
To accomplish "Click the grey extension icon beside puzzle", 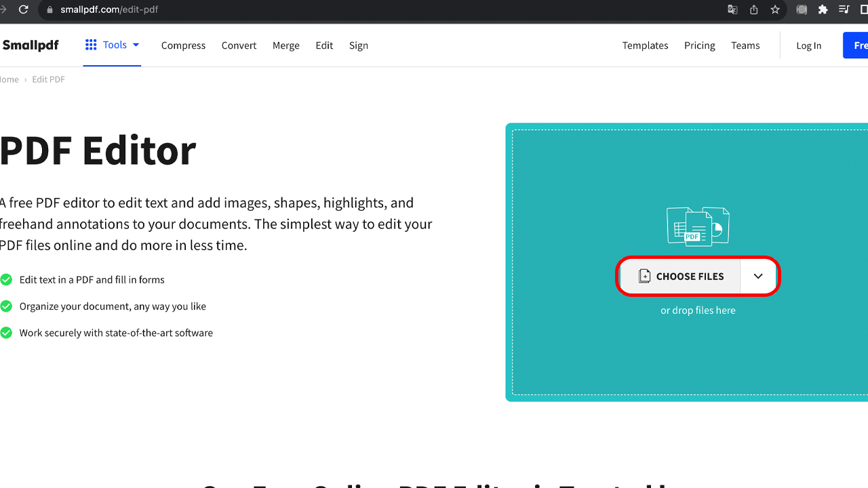I will [x=802, y=9].
